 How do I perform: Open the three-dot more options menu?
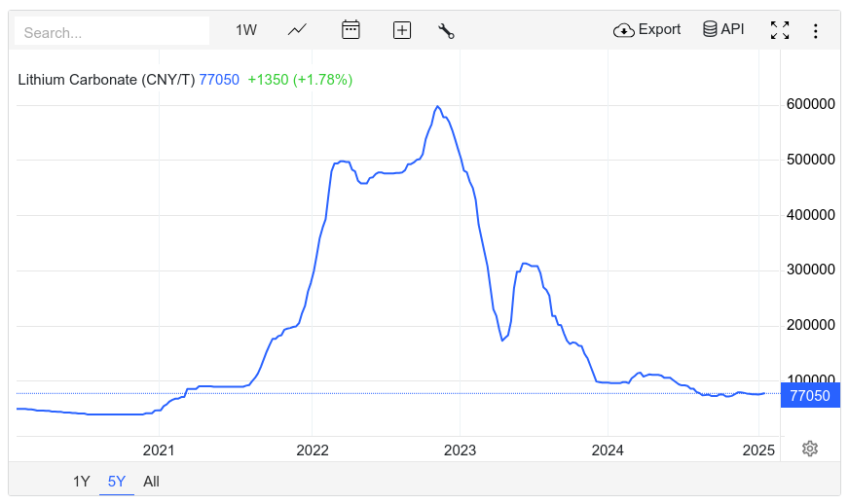coord(816,31)
